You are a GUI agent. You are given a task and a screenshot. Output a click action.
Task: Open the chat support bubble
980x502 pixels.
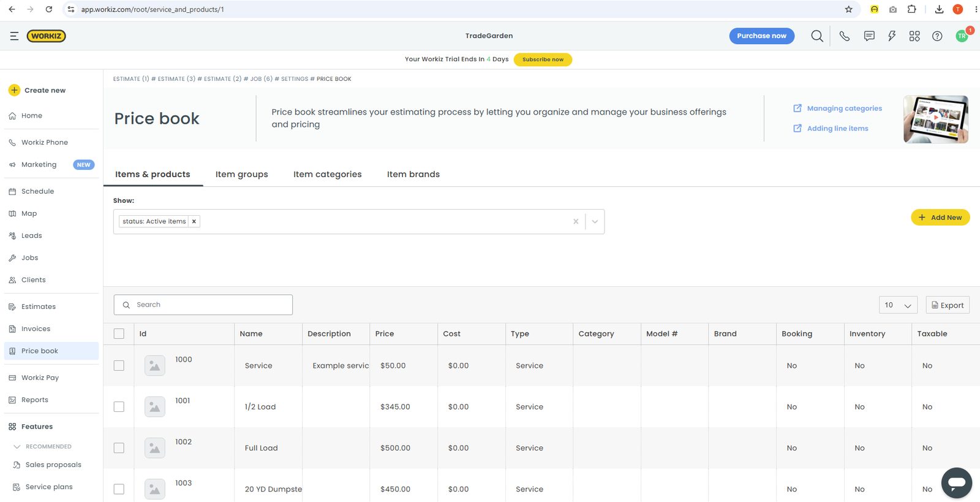click(957, 483)
